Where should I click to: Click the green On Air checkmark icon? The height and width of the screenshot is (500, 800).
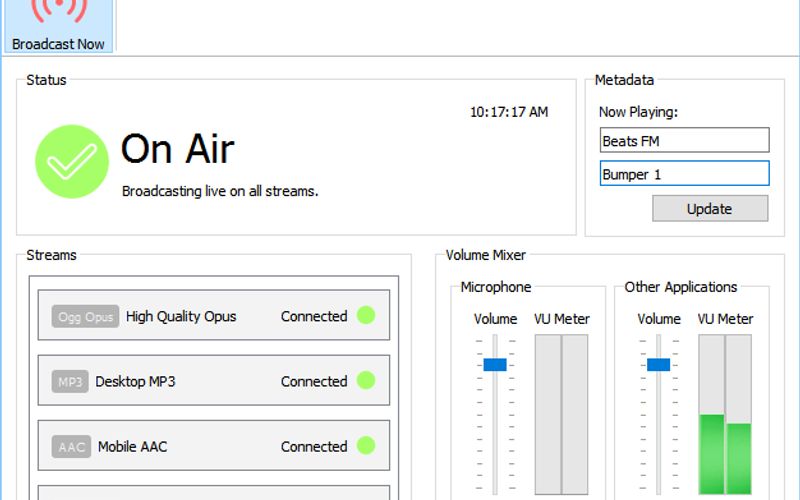pyautogui.click(x=72, y=161)
